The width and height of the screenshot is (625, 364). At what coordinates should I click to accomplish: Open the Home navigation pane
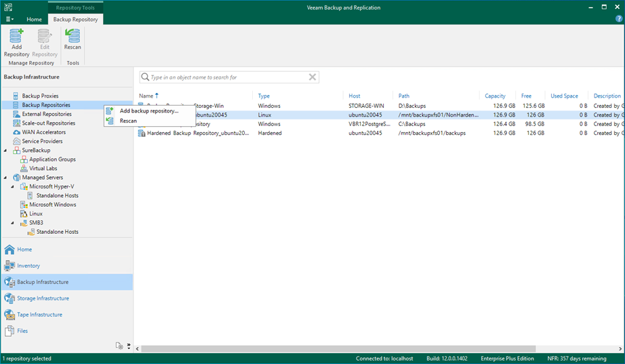67,249
